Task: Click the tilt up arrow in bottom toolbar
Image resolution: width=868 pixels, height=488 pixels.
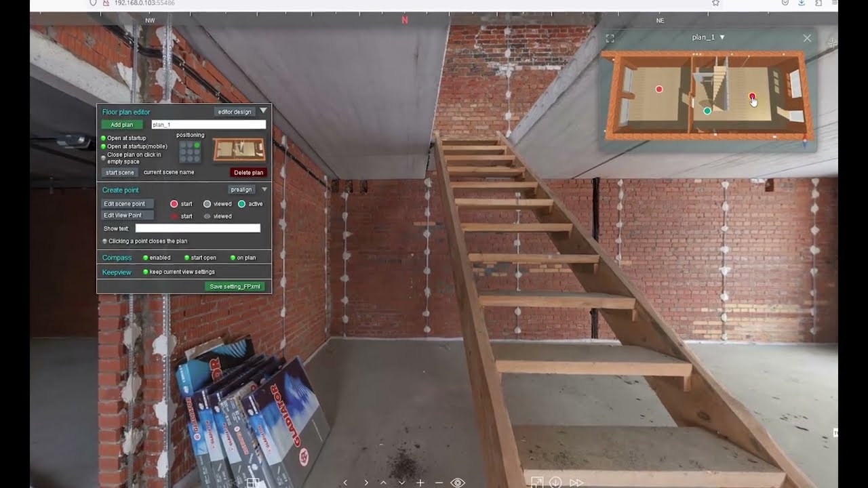Action: click(384, 483)
